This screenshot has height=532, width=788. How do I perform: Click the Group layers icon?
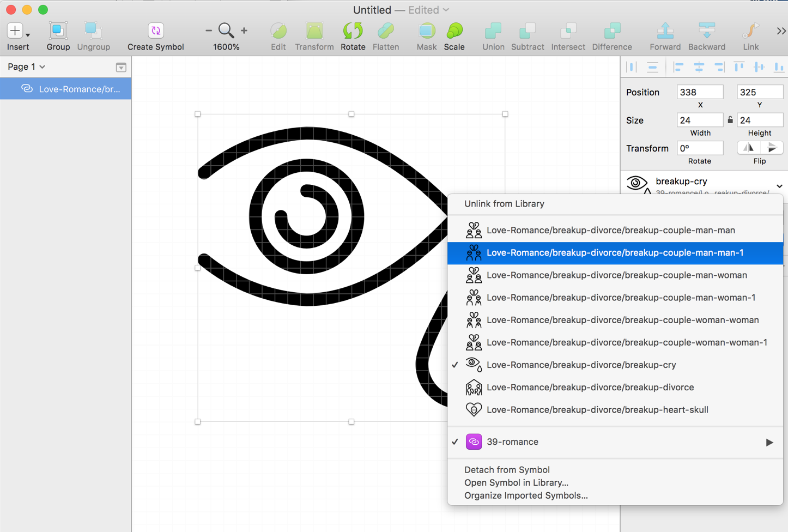point(58,31)
